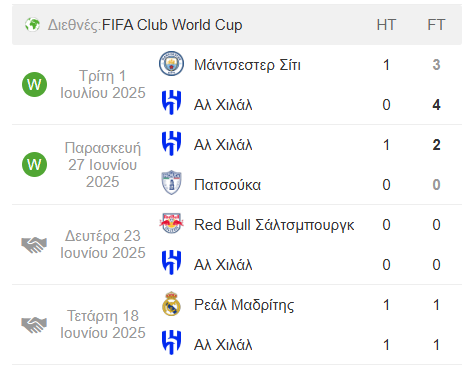Open the Πατσούκα team link
466x378 pixels.
click(x=227, y=185)
